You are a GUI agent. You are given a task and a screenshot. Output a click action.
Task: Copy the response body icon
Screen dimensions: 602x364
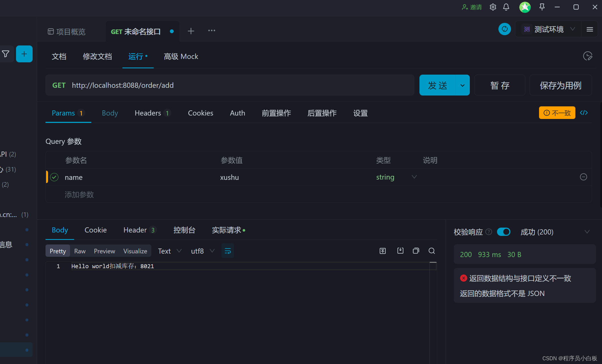pyautogui.click(x=416, y=251)
